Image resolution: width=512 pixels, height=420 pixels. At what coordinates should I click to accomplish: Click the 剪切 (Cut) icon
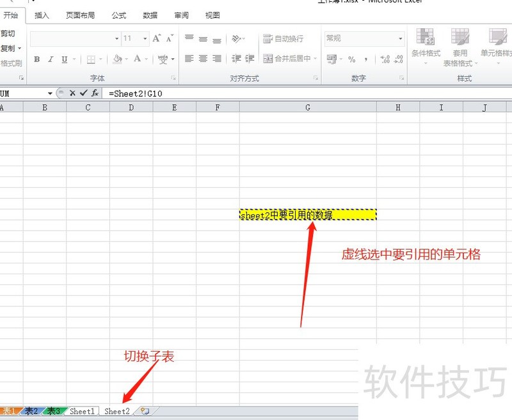(x=8, y=34)
